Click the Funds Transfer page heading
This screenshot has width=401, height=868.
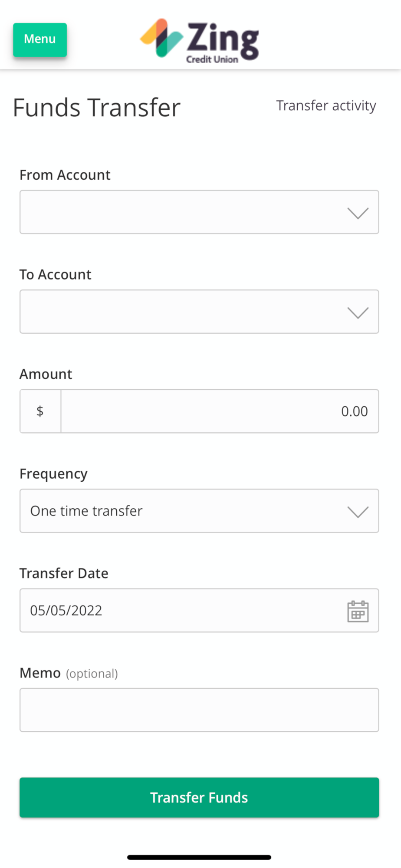tap(96, 108)
